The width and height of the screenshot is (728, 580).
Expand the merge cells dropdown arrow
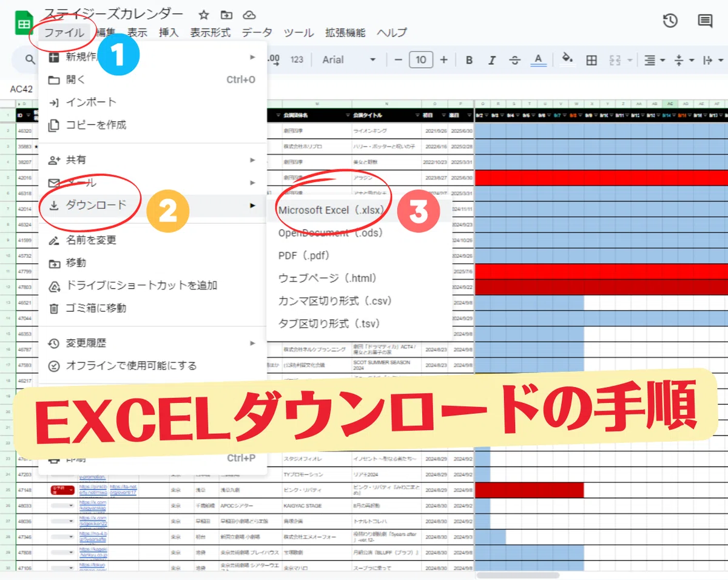(629, 59)
